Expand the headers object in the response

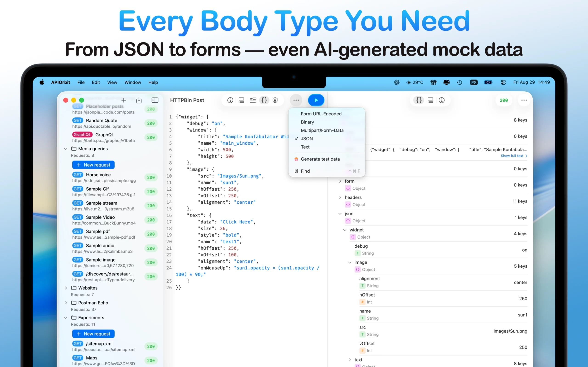[x=340, y=197]
